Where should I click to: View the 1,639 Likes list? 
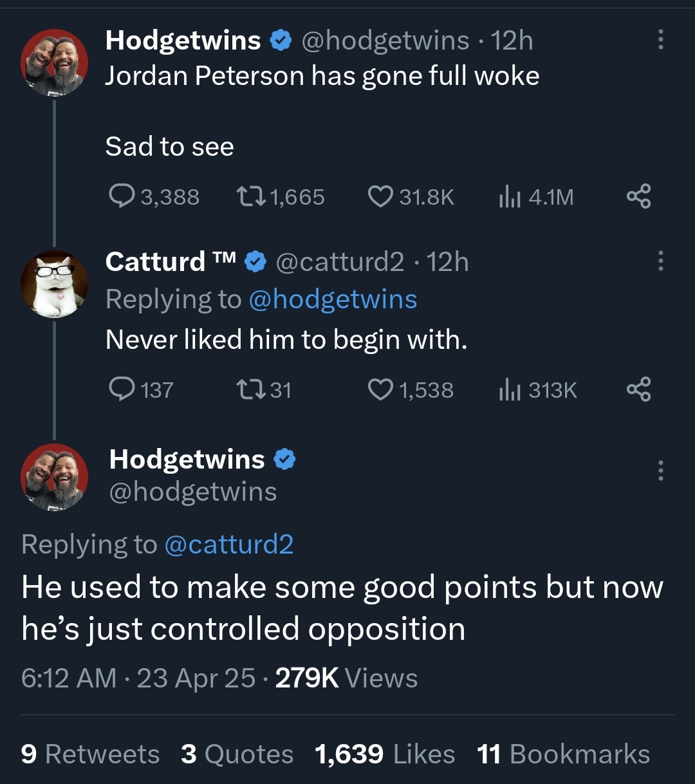[x=384, y=754]
